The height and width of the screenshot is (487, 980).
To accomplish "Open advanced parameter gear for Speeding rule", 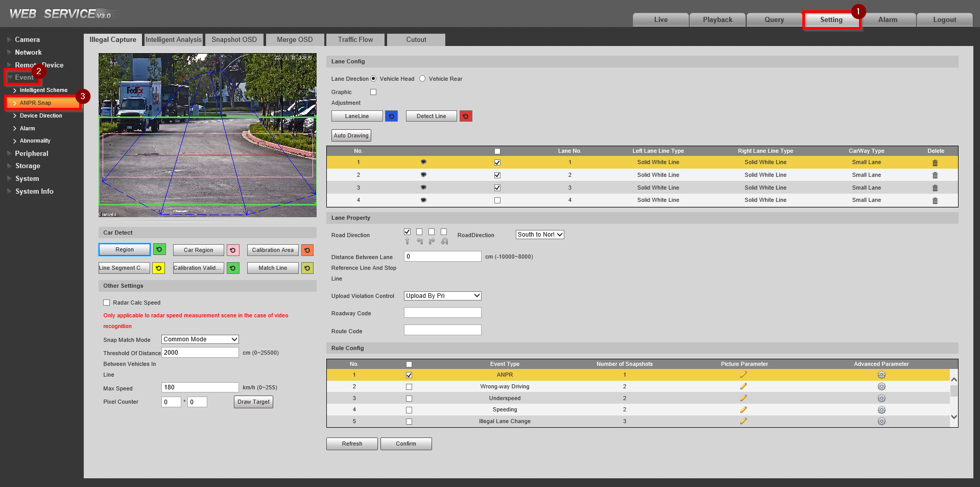I will click(x=881, y=410).
